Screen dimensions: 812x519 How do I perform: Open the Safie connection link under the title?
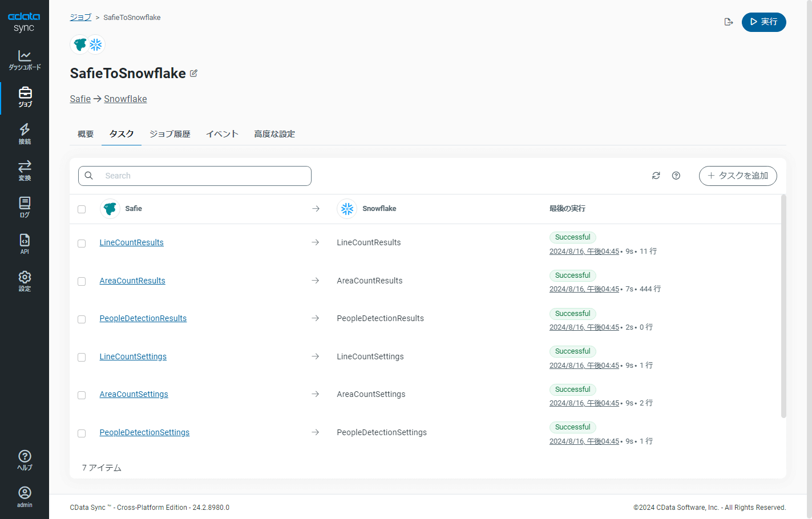(80, 99)
